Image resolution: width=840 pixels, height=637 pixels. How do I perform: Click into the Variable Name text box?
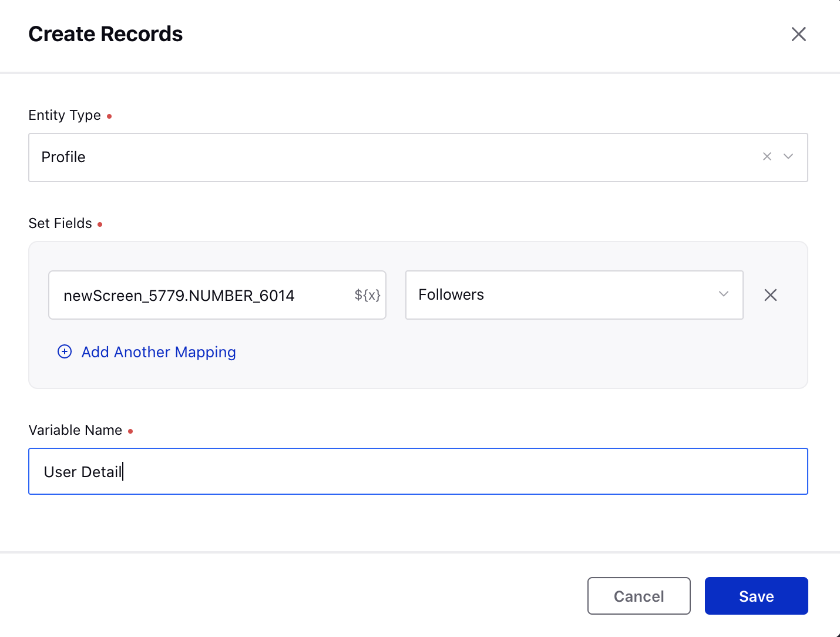coord(418,471)
